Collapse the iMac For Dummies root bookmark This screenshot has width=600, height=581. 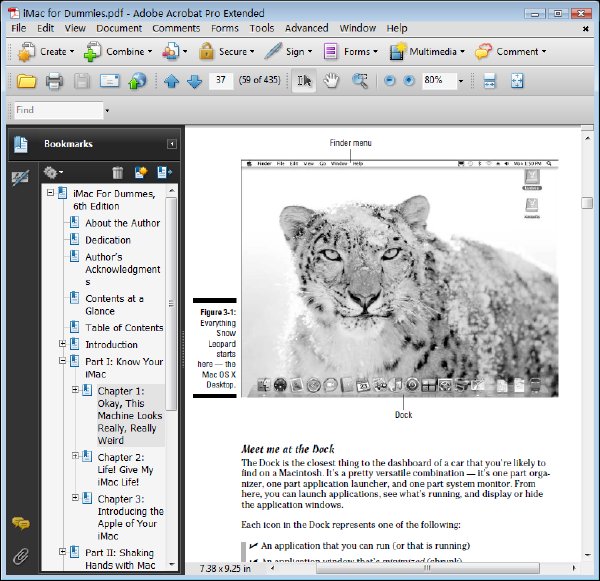tap(50, 193)
